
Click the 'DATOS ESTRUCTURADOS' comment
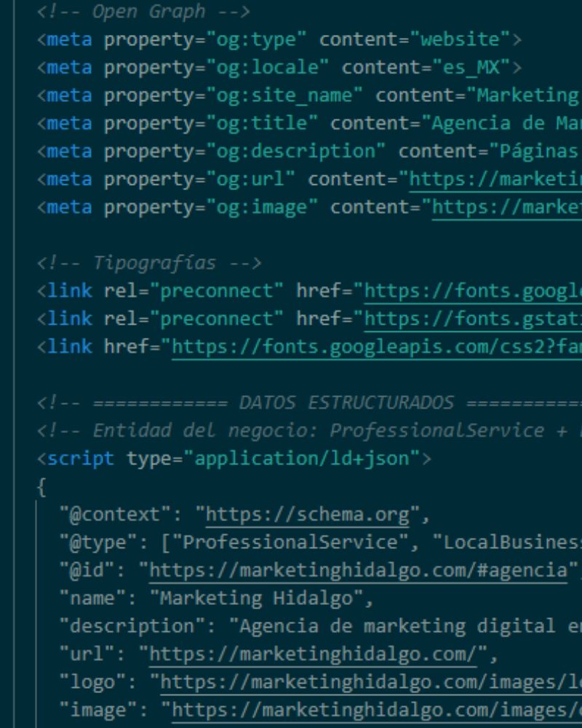310,403
